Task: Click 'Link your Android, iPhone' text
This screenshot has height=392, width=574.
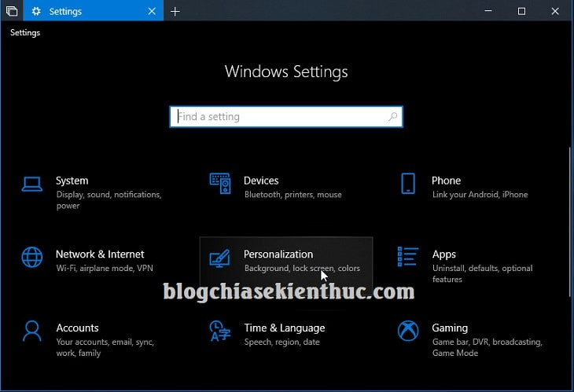Action: click(x=480, y=195)
